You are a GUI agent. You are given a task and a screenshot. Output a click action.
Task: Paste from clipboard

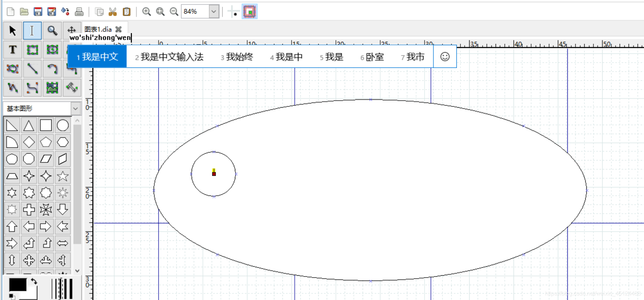pyautogui.click(x=127, y=12)
